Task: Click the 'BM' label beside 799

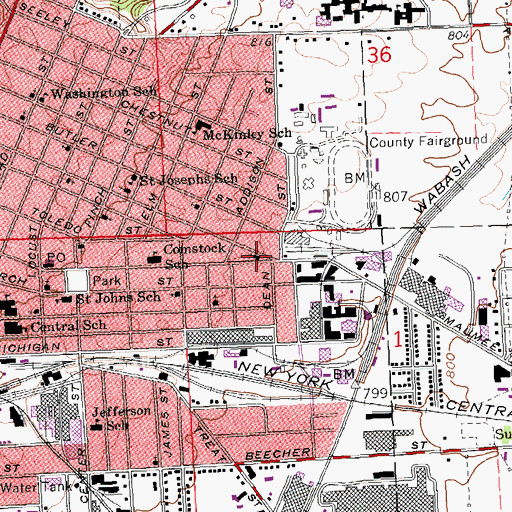Action: pyautogui.click(x=344, y=374)
